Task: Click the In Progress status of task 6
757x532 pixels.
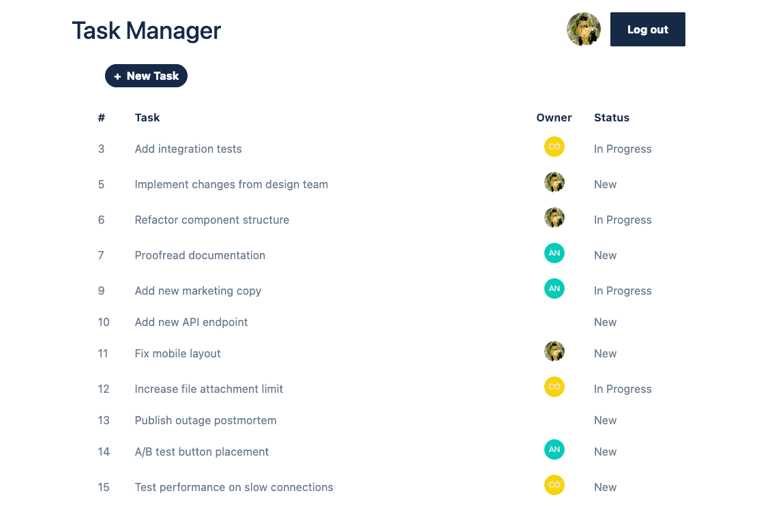Action: point(623,220)
